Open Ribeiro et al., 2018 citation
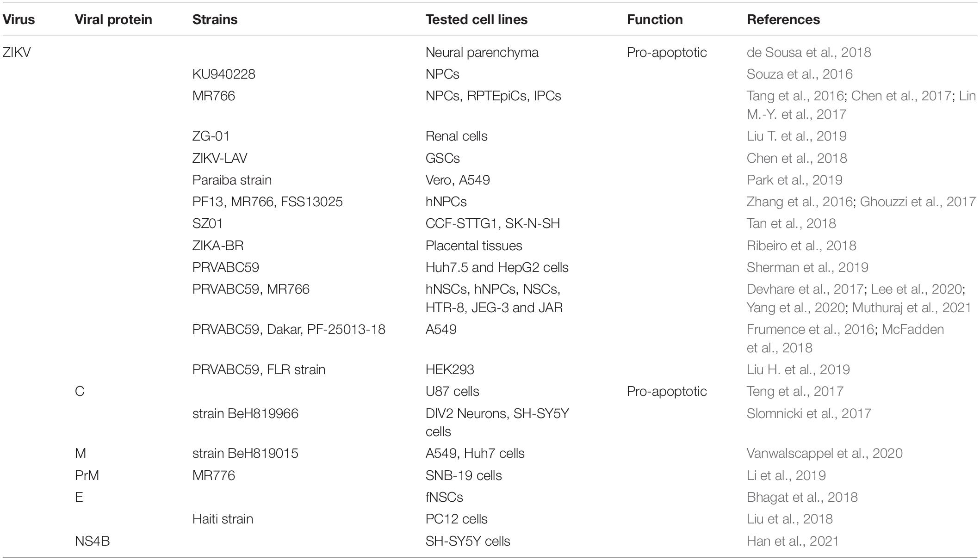Screen dimensions: 980x560 coord(801,246)
